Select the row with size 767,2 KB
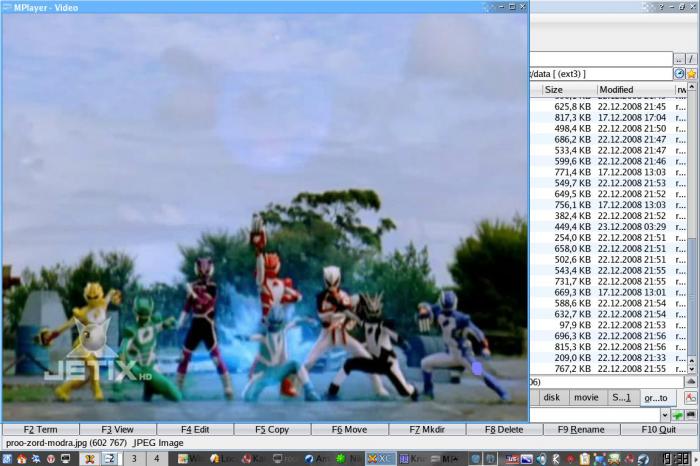This screenshot has width=700, height=466. pyautogui.click(x=608, y=369)
